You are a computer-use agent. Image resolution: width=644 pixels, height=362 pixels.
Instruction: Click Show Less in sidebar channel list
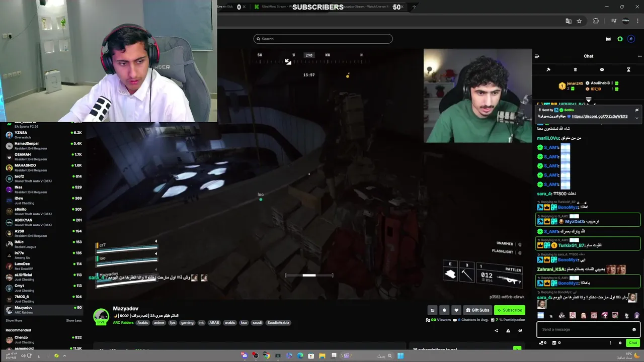click(74, 320)
